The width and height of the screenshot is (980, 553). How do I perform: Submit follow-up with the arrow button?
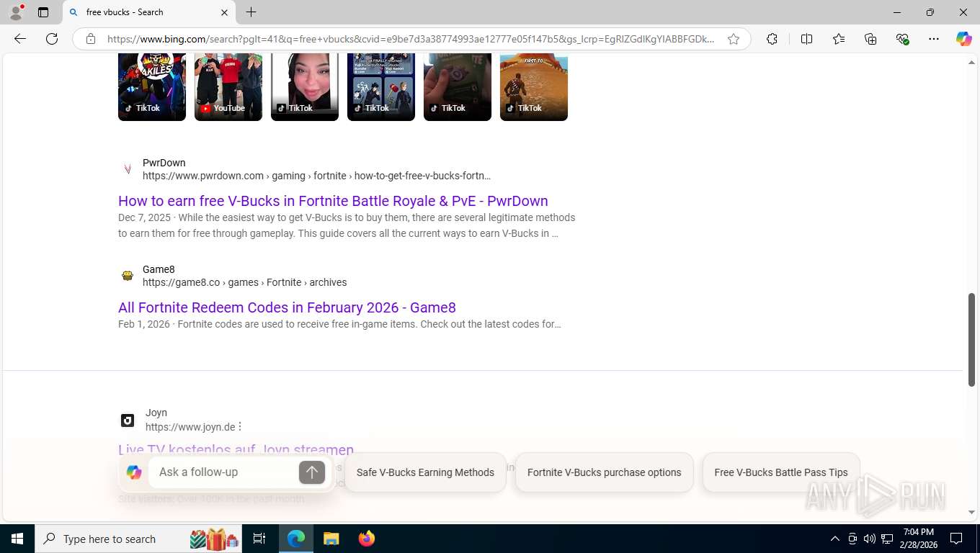coord(312,472)
